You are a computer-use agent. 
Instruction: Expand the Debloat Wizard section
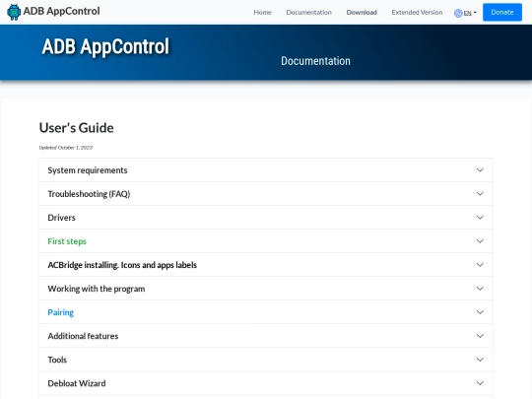pyautogui.click(x=266, y=384)
